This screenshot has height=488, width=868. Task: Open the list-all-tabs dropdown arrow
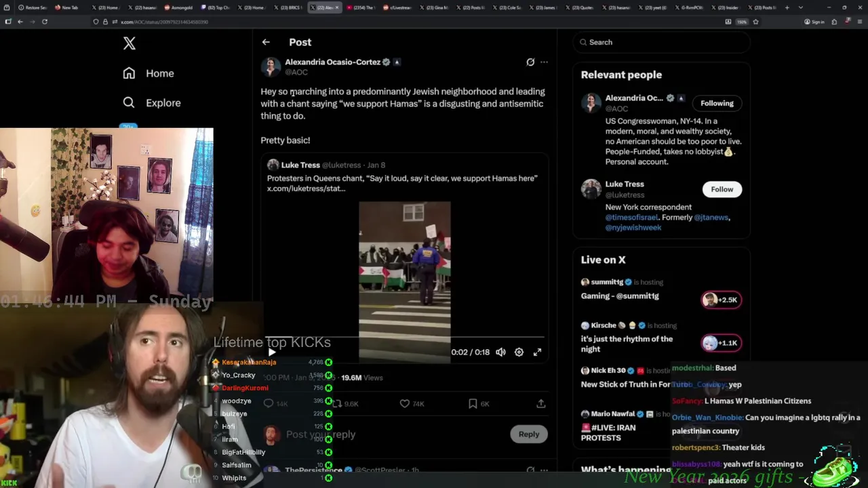tap(801, 7)
